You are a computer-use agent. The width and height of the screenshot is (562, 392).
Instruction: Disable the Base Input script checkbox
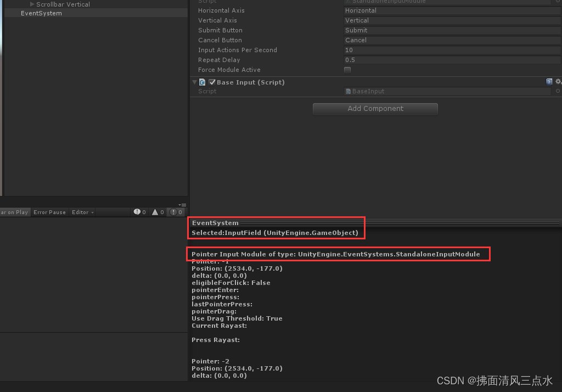click(212, 82)
